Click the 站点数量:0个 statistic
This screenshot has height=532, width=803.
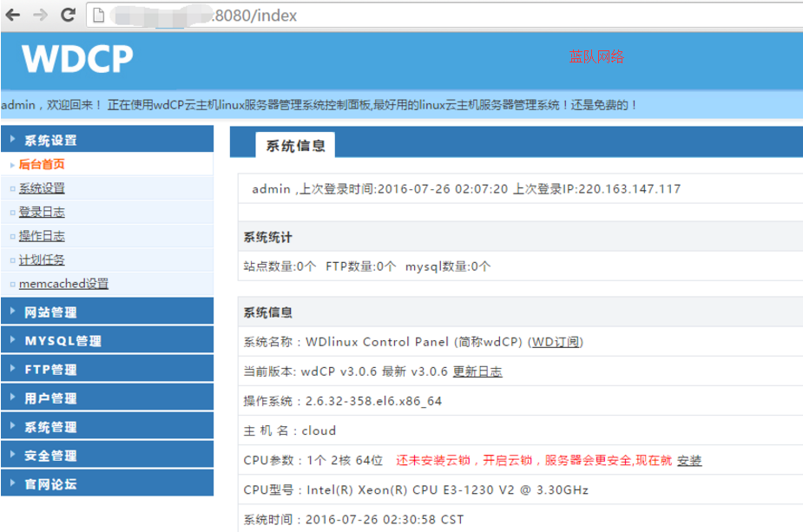tap(280, 266)
